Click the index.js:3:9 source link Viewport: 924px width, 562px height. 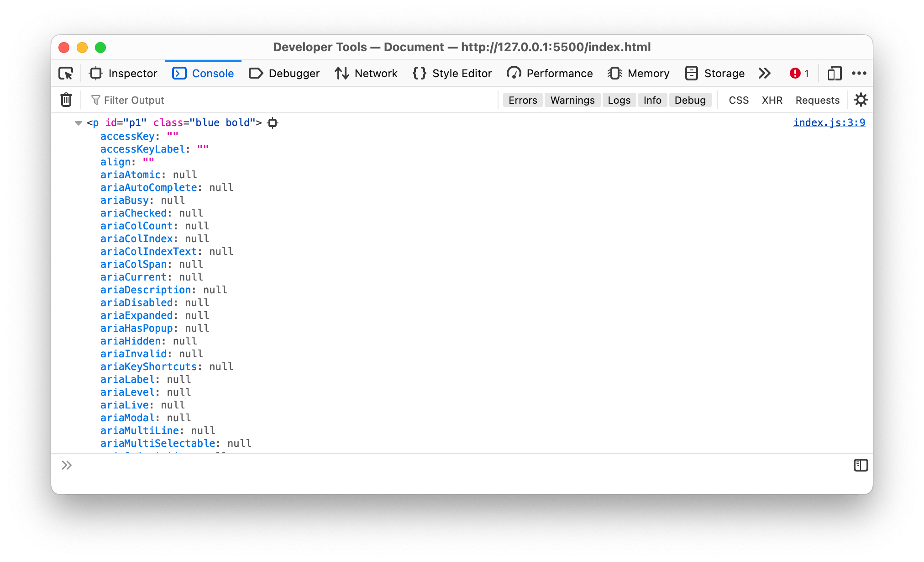[831, 122]
